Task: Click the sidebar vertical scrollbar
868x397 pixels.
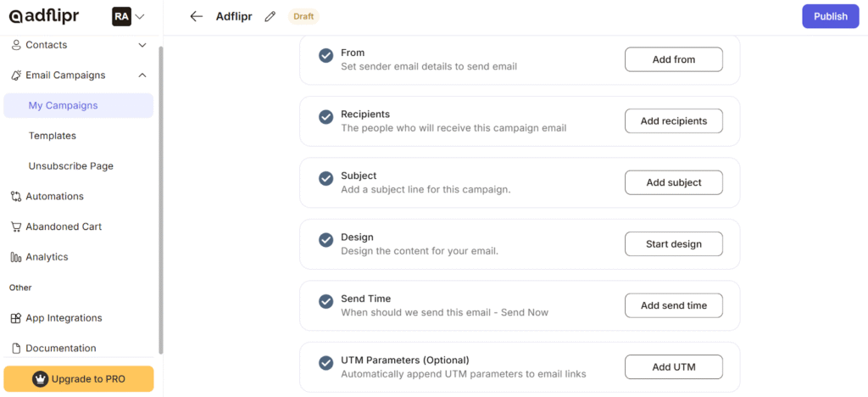Action: 161,195
